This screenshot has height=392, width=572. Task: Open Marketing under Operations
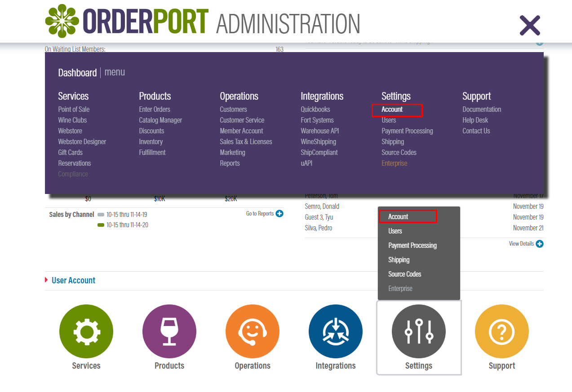click(x=232, y=152)
